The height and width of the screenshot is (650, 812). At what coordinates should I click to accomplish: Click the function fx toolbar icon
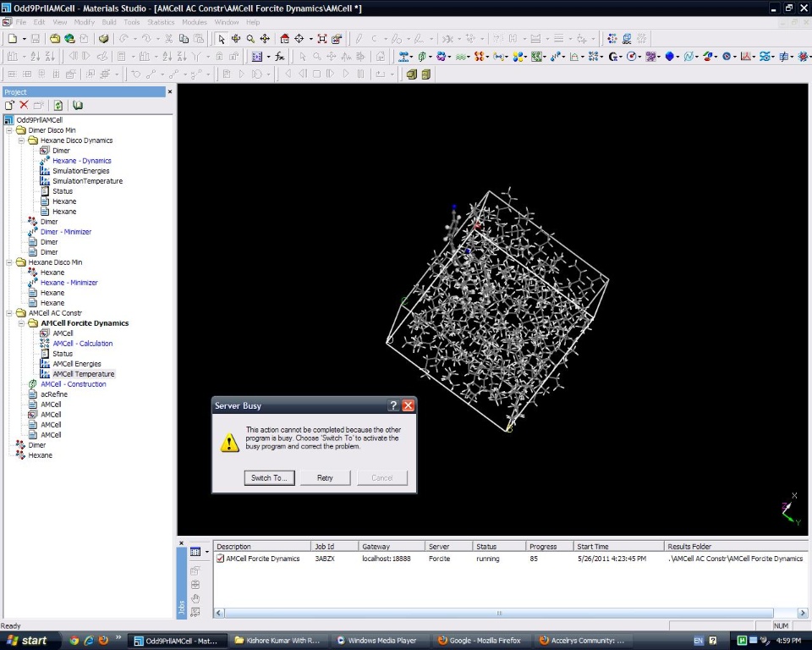pos(279,57)
